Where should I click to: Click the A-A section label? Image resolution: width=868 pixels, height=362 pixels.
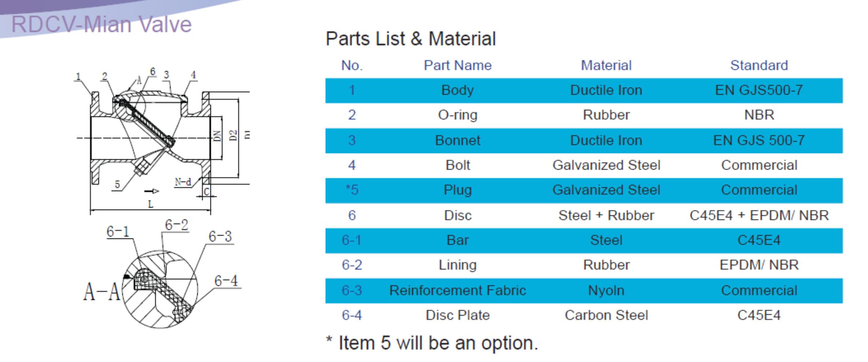[x=102, y=292]
